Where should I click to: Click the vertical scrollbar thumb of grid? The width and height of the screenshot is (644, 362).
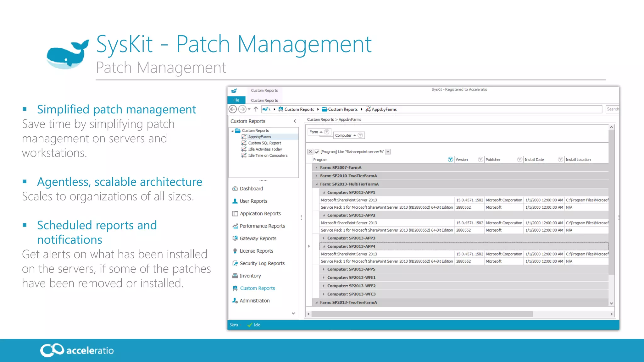click(611, 202)
